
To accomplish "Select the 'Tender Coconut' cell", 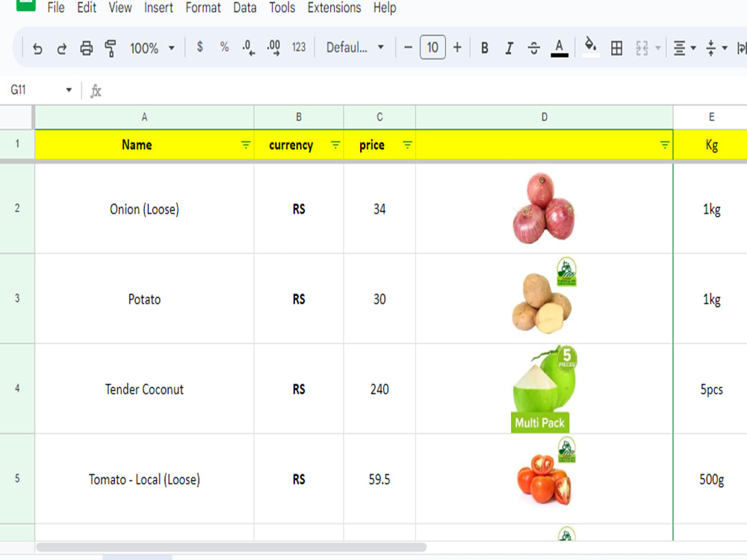I will pyautogui.click(x=144, y=388).
